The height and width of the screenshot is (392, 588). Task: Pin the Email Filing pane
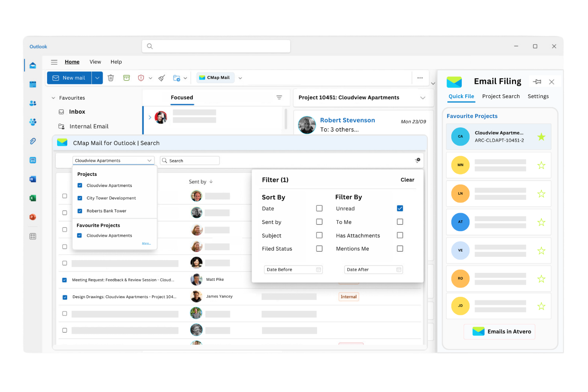[537, 82]
